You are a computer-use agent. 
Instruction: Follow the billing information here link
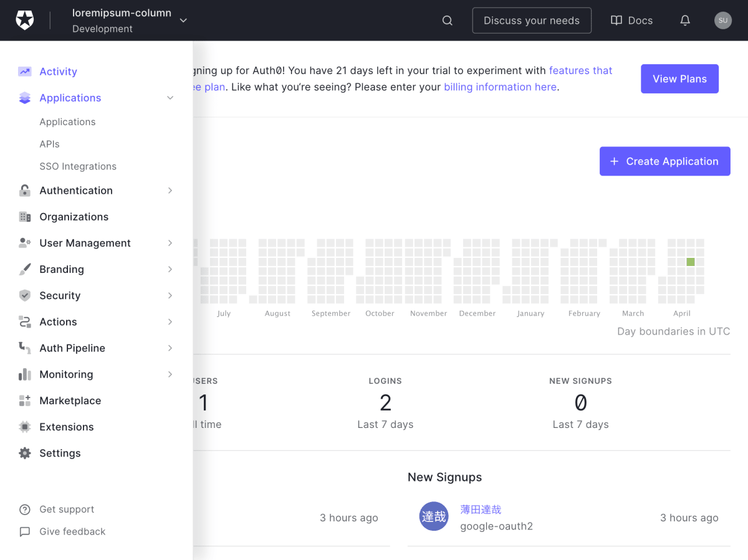[x=500, y=87]
